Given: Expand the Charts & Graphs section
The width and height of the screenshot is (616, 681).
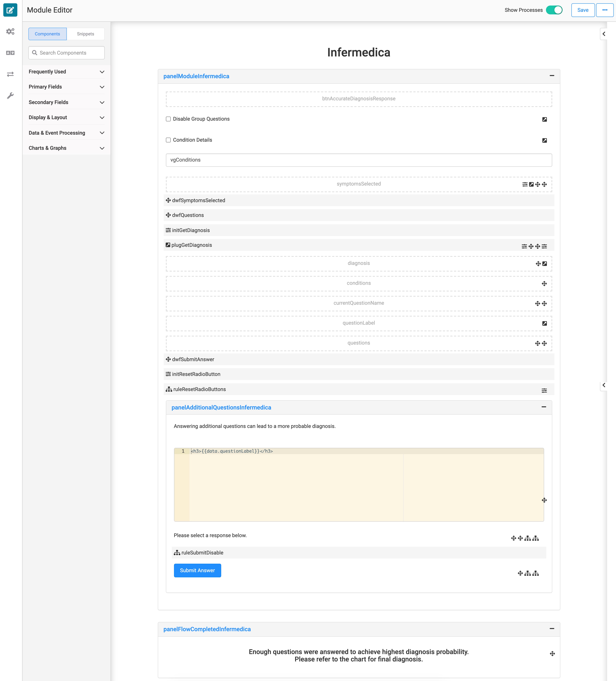Looking at the screenshot, I should coord(67,148).
